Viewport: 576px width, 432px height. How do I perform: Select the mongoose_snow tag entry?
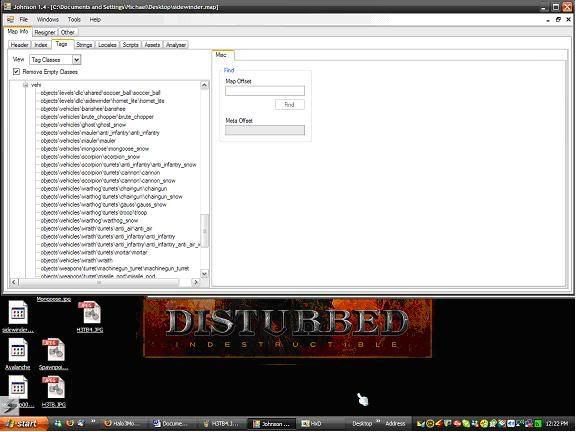[95, 149]
